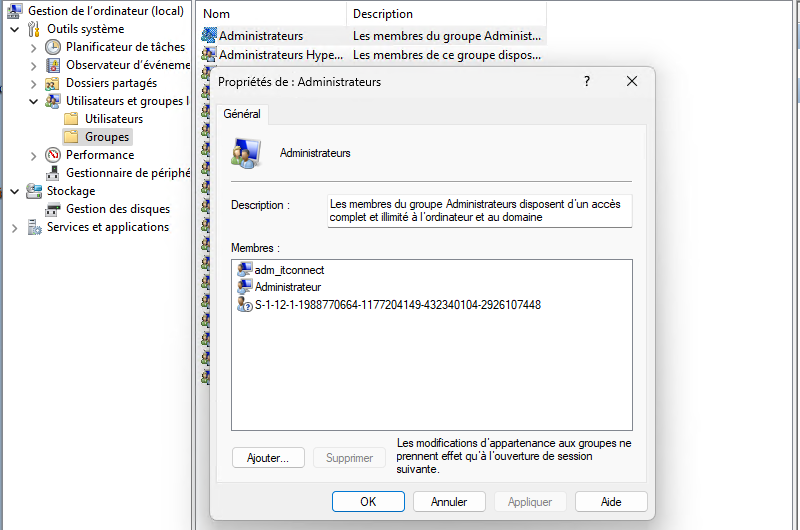Viewport: 800px width, 530px height.
Task: Click the Planificateur de tâches clock icon
Action: 53,47
